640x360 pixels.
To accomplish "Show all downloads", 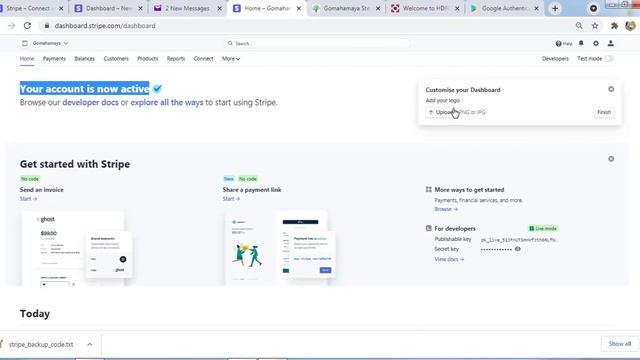I will [620, 344].
